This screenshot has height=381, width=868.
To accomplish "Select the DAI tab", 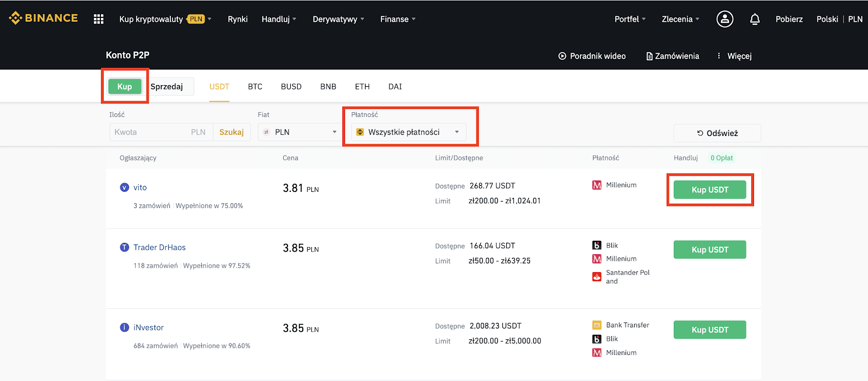I will (x=395, y=87).
